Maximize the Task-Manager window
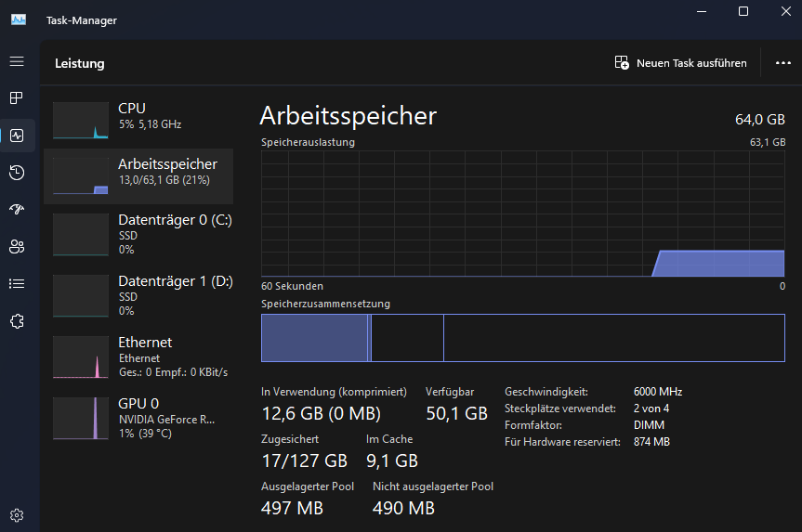802x532 pixels. click(743, 11)
